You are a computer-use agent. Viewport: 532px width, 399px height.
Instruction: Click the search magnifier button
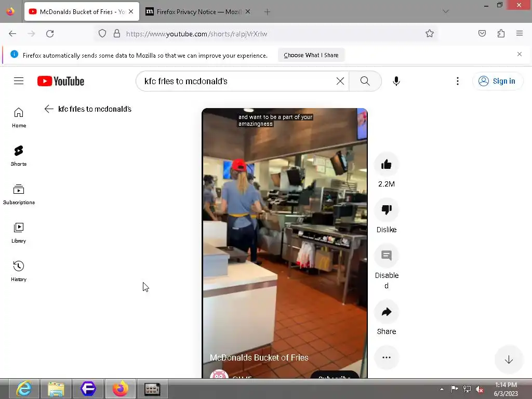(x=365, y=81)
